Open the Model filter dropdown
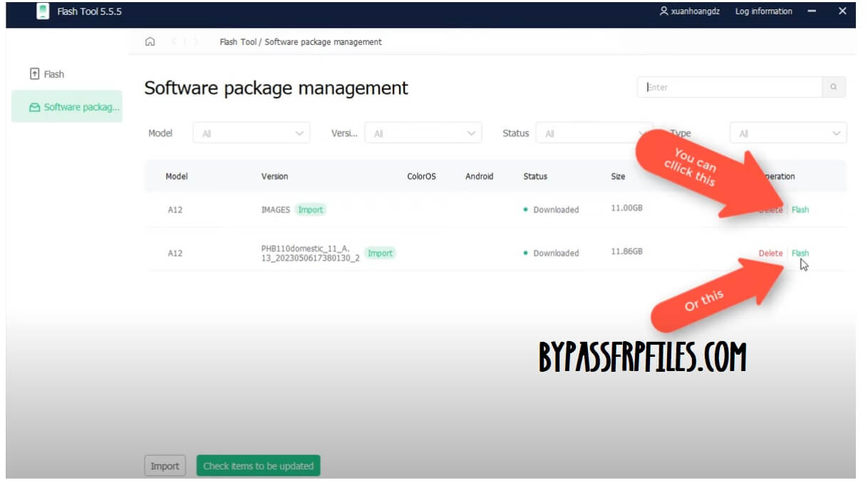This screenshot has height=485, width=868. click(251, 133)
